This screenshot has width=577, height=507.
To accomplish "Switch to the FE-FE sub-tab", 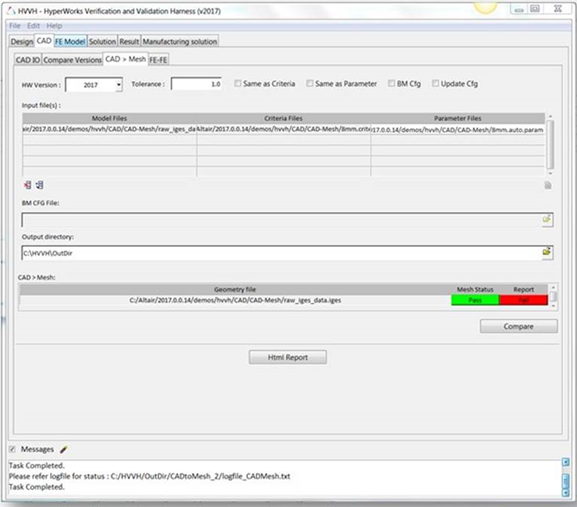I will pos(158,60).
